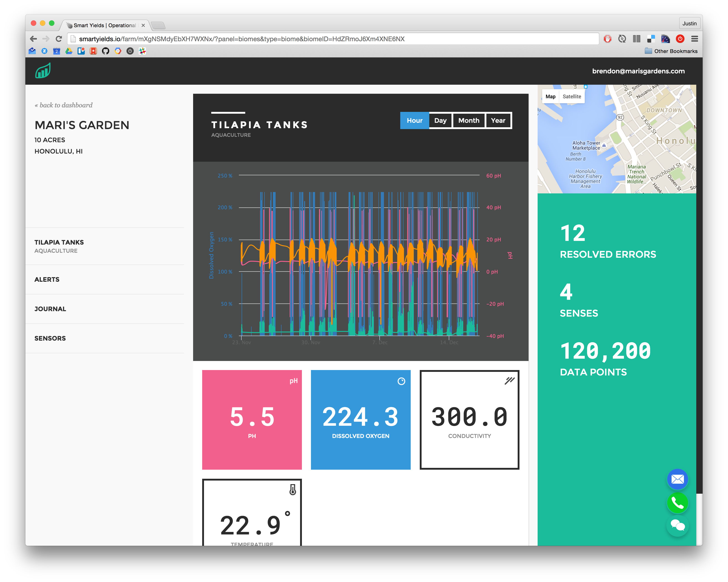Image resolution: width=728 pixels, height=582 pixels.
Task: Click the Chrome hamburger menu icon
Action: (694, 39)
